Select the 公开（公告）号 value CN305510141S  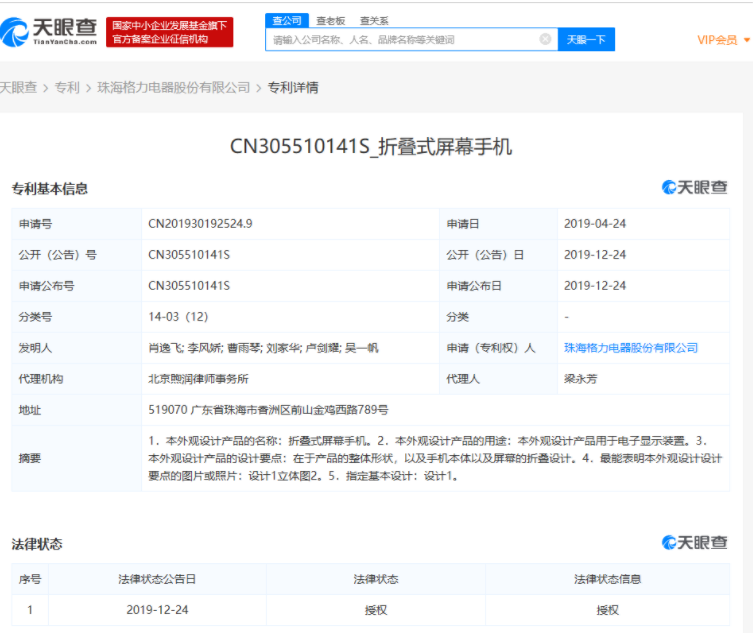189,255
